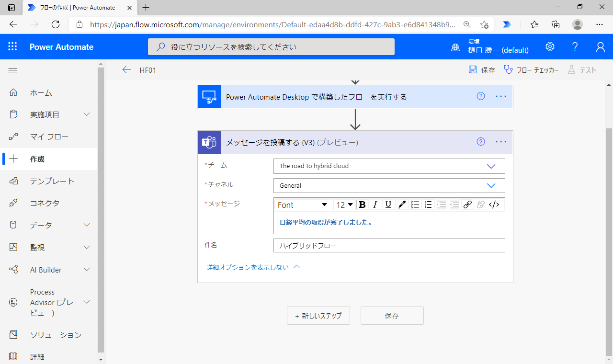Open the font size 12 dropdown
Viewport: 613px width, 364px height.
coord(344,205)
